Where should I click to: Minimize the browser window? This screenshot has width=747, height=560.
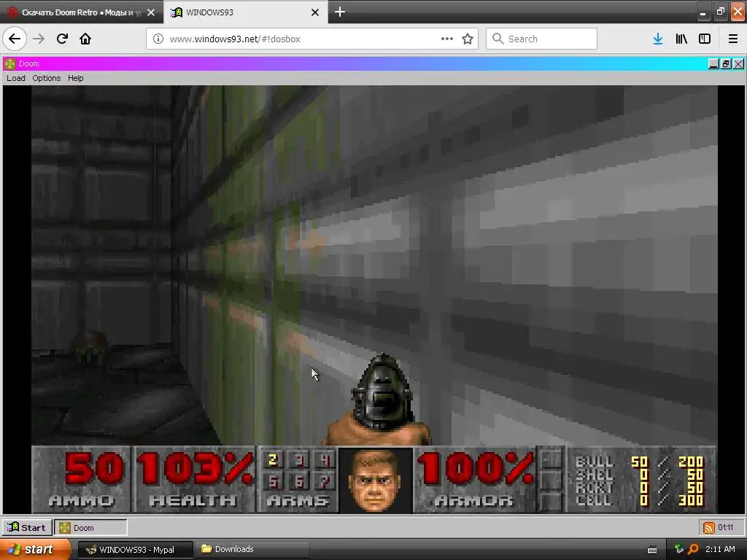click(703, 12)
